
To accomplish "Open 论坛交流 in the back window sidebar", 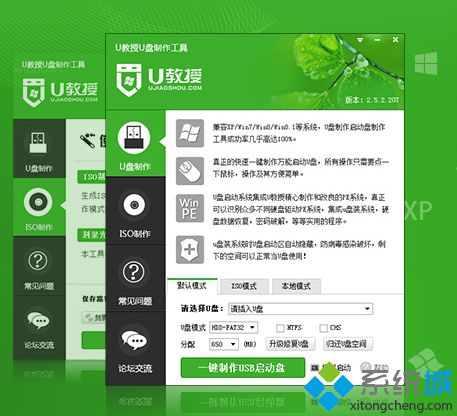I will coord(39,327).
